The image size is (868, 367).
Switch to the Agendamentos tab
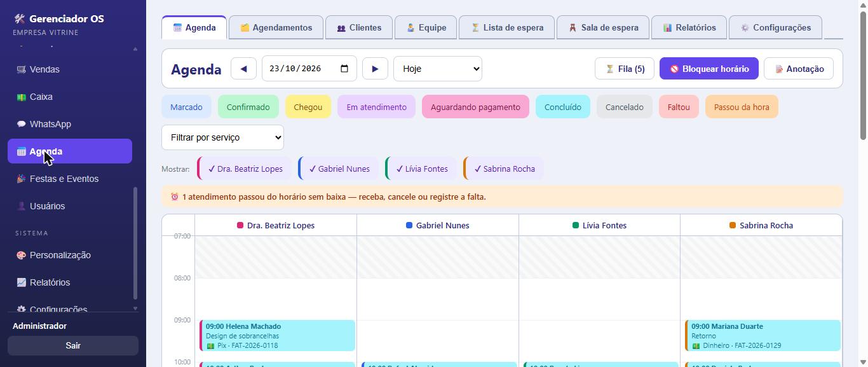point(276,27)
